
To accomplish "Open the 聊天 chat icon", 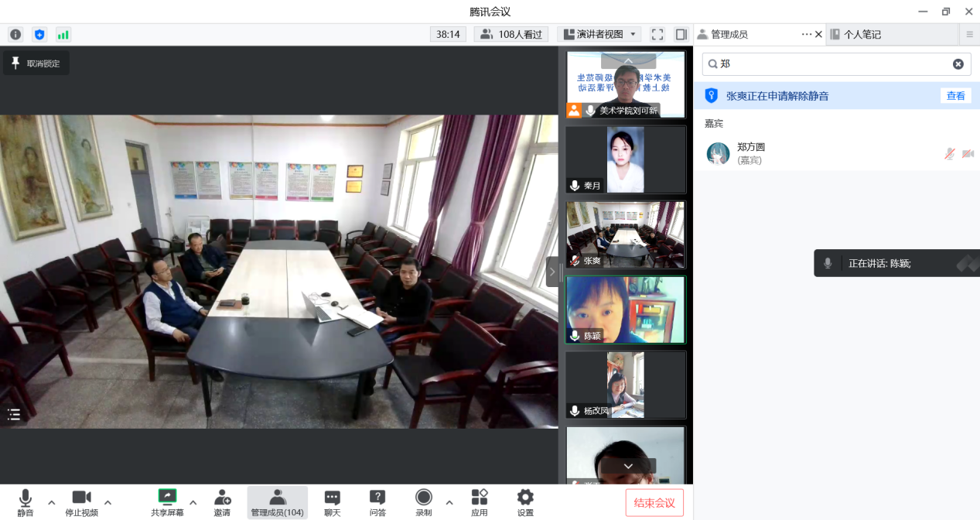I will (332, 502).
